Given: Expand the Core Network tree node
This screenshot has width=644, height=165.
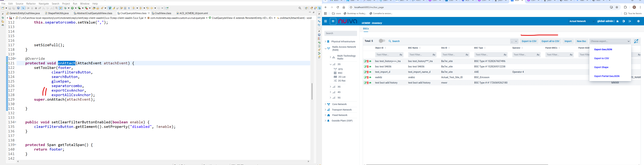Looking at the screenshot, I should tap(325, 104).
